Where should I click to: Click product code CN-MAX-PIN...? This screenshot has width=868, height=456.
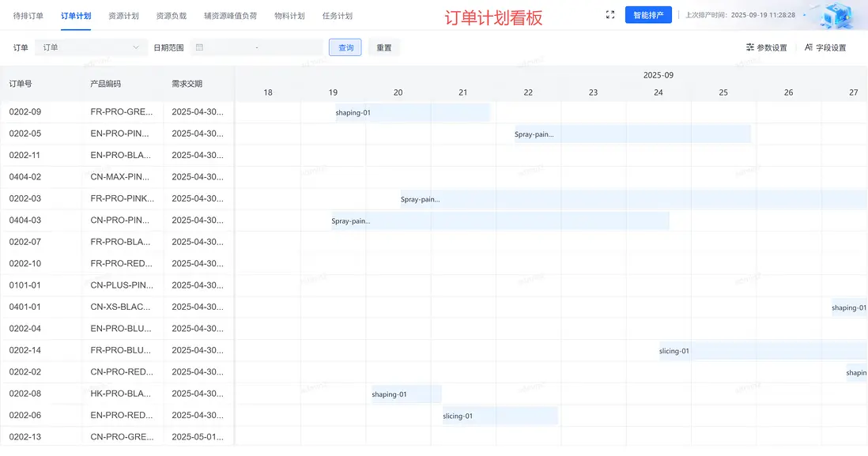click(119, 176)
